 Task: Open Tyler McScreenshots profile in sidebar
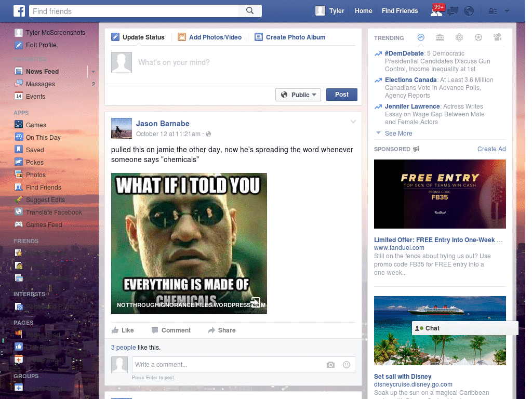coord(55,32)
